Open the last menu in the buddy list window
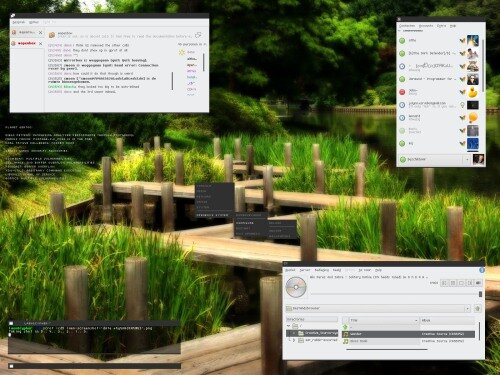500x375 pixels. [x=453, y=26]
